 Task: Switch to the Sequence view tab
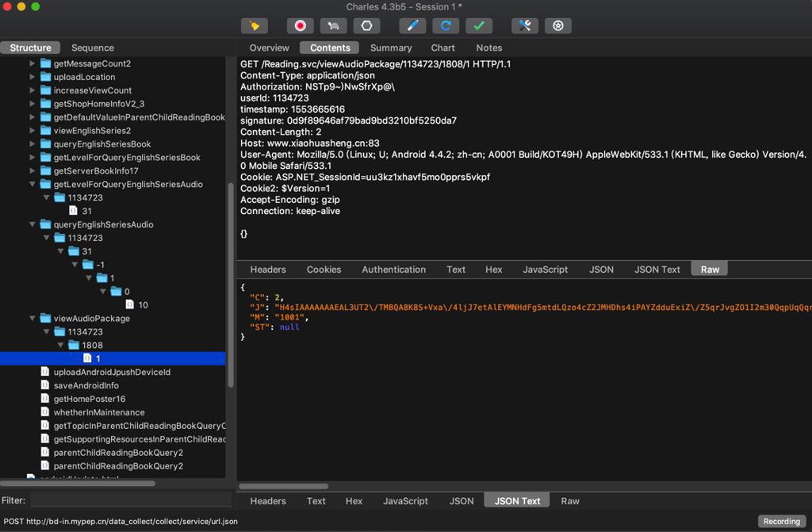[93, 48]
